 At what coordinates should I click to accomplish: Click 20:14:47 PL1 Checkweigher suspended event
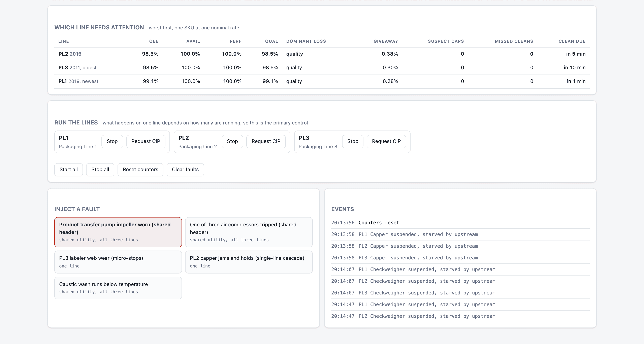click(460, 305)
